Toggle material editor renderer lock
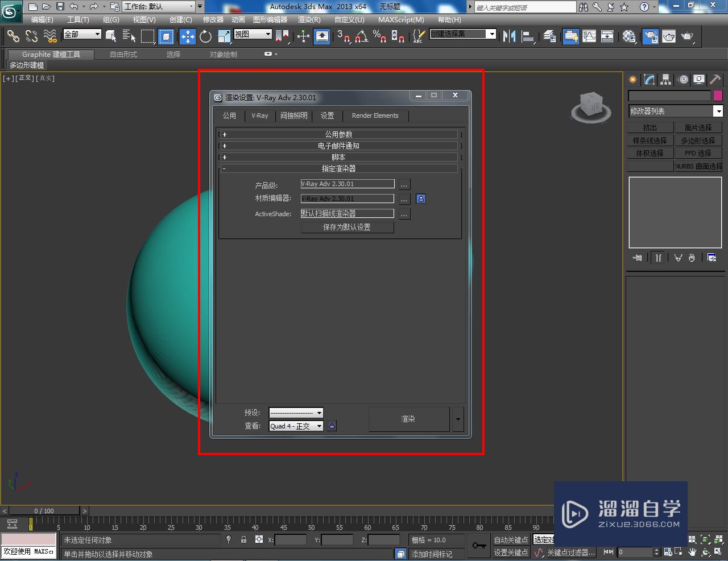728x561 pixels. (421, 199)
